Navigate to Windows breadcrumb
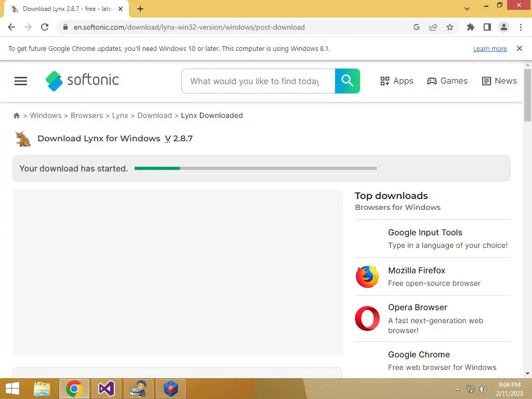 pyautogui.click(x=46, y=115)
